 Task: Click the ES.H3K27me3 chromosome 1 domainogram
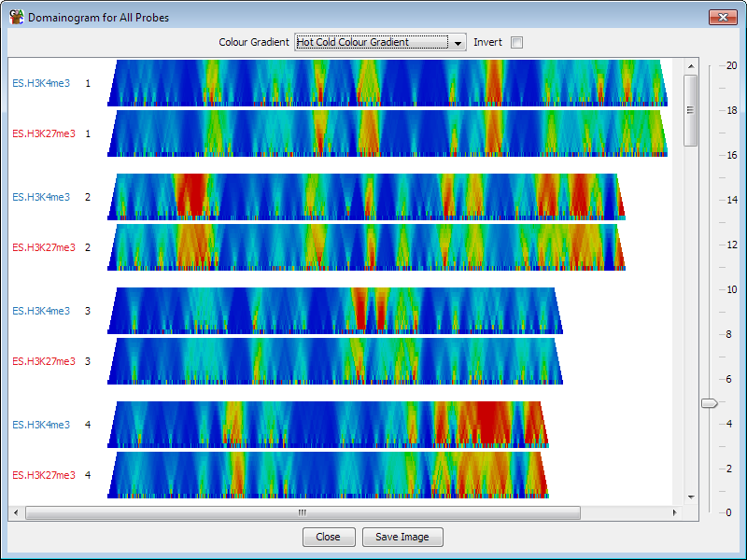[x=388, y=133]
